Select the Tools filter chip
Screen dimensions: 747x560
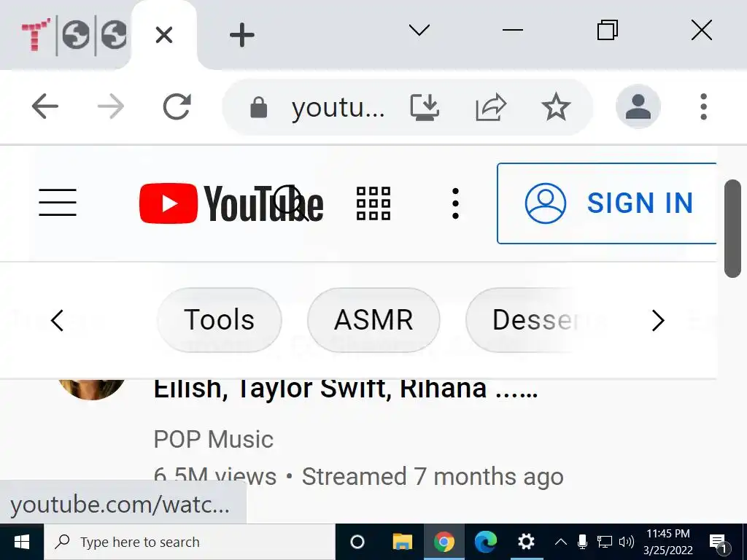(x=219, y=320)
